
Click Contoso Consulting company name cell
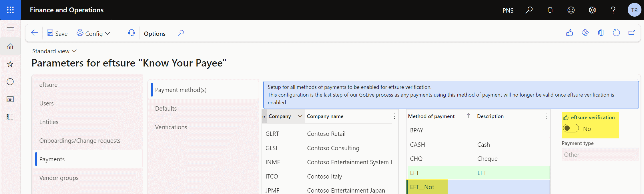tap(333, 148)
